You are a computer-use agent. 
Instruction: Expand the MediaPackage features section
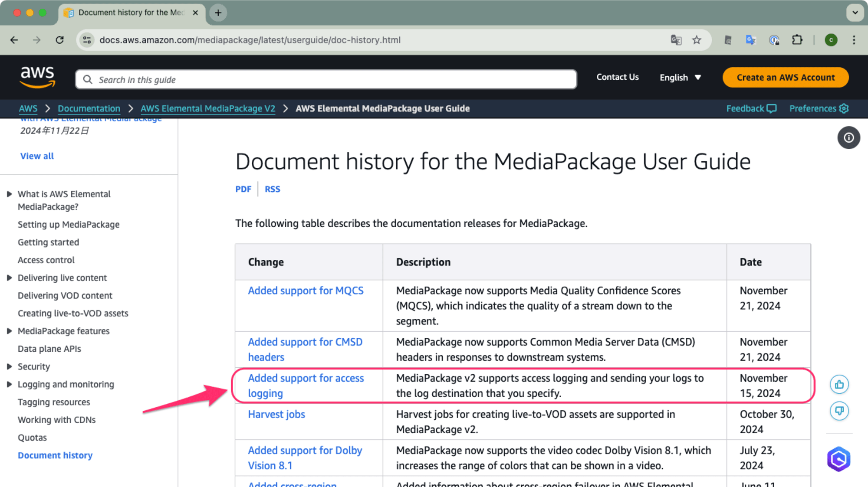click(9, 331)
